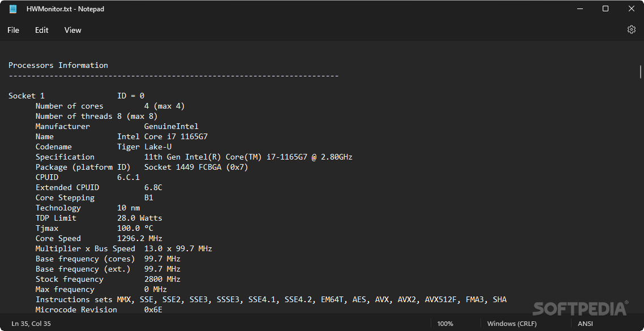Click the TDP Limit 28.0 Watts value
Screen dimensions: 644x331
(140, 218)
